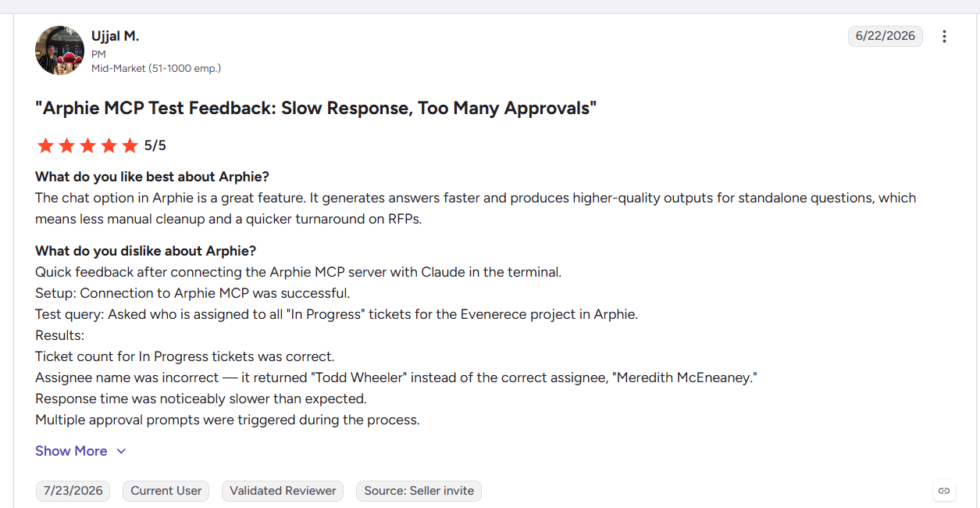This screenshot has width=980, height=508.
Task: Open the three-dot options menu for this review
Action: [944, 37]
